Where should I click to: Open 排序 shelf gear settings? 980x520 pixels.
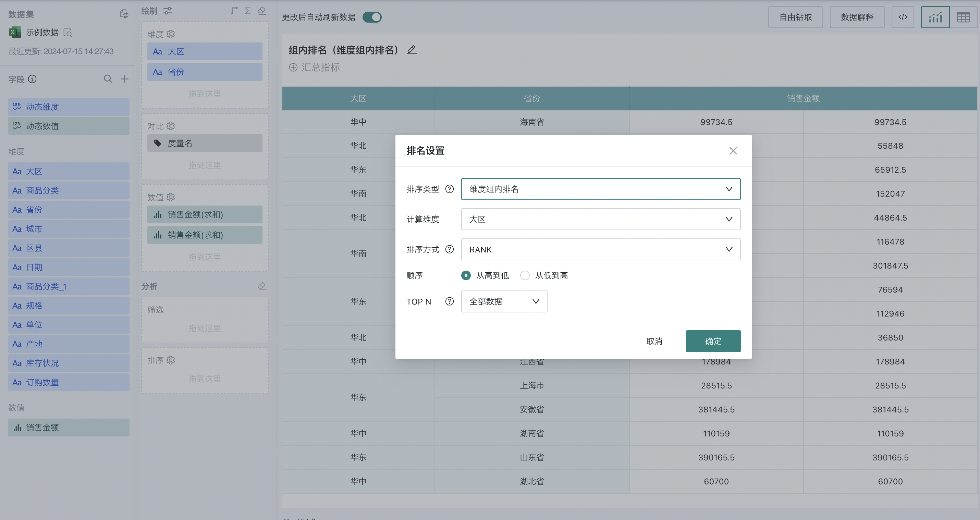(x=171, y=360)
